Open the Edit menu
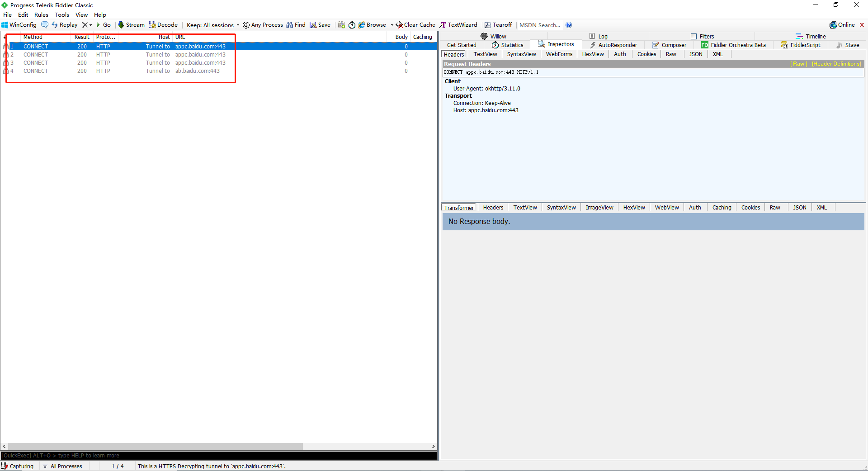Image resolution: width=868 pixels, height=471 pixels. pos(23,14)
